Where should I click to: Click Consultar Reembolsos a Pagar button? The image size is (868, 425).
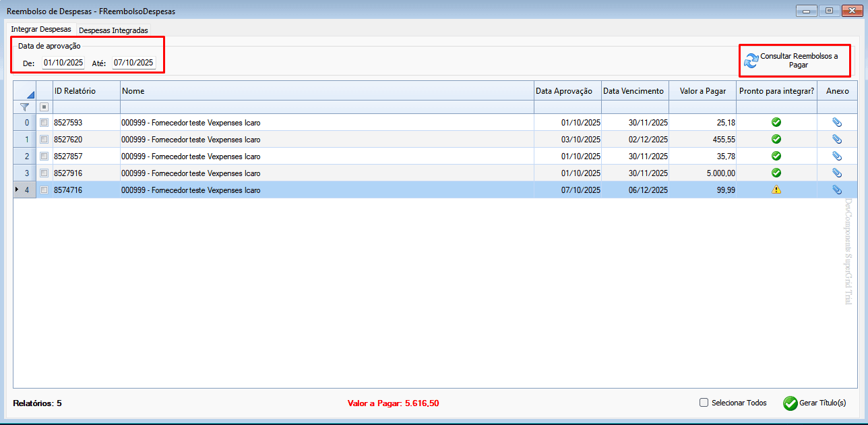(x=795, y=61)
